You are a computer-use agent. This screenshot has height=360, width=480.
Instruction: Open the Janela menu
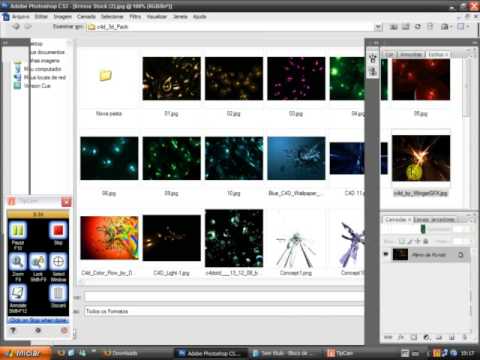coord(180,16)
